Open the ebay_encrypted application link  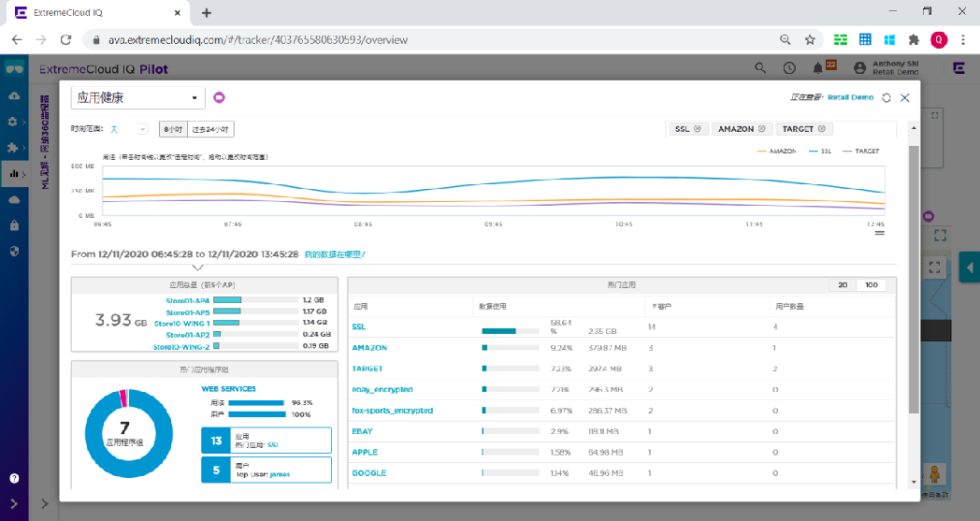(382, 389)
